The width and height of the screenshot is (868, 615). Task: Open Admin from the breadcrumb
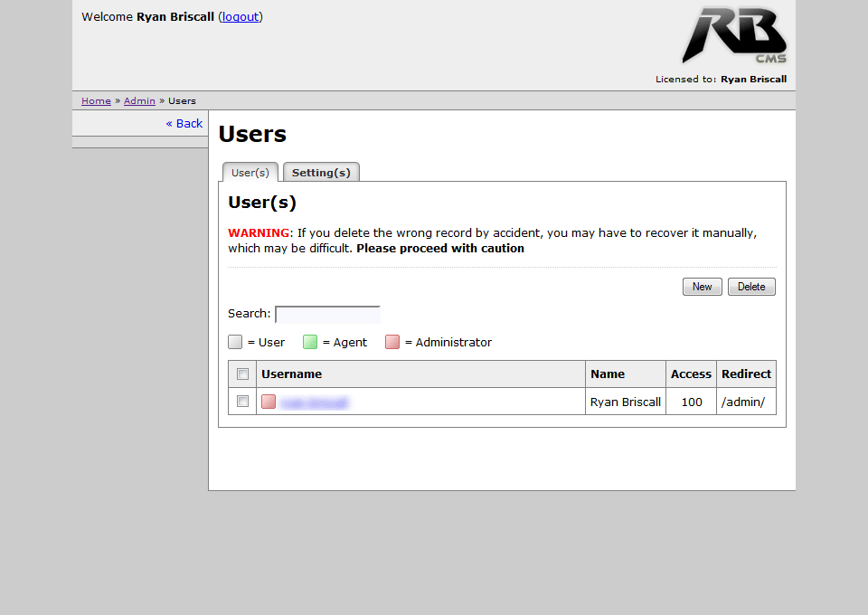coord(139,100)
